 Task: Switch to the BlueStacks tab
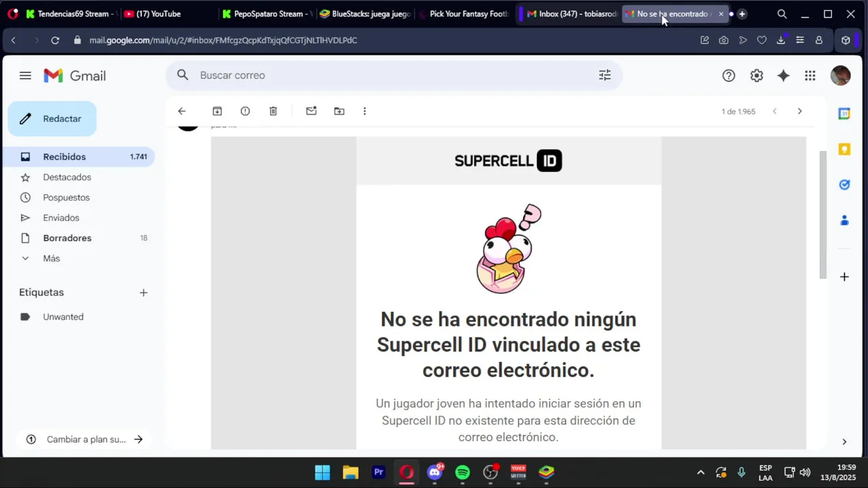tap(364, 14)
